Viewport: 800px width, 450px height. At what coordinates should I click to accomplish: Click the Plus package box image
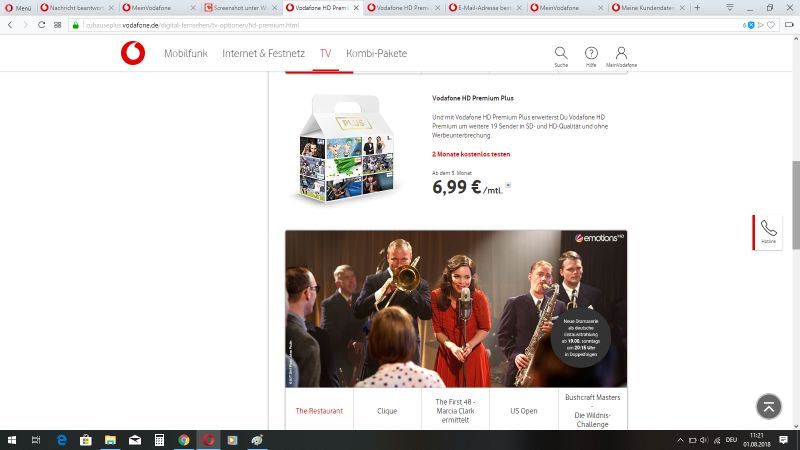346,148
